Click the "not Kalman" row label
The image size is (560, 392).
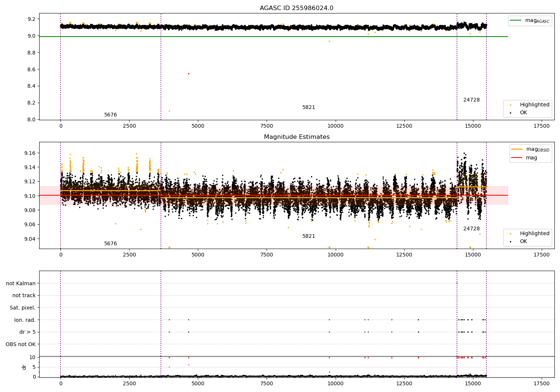click(21, 283)
